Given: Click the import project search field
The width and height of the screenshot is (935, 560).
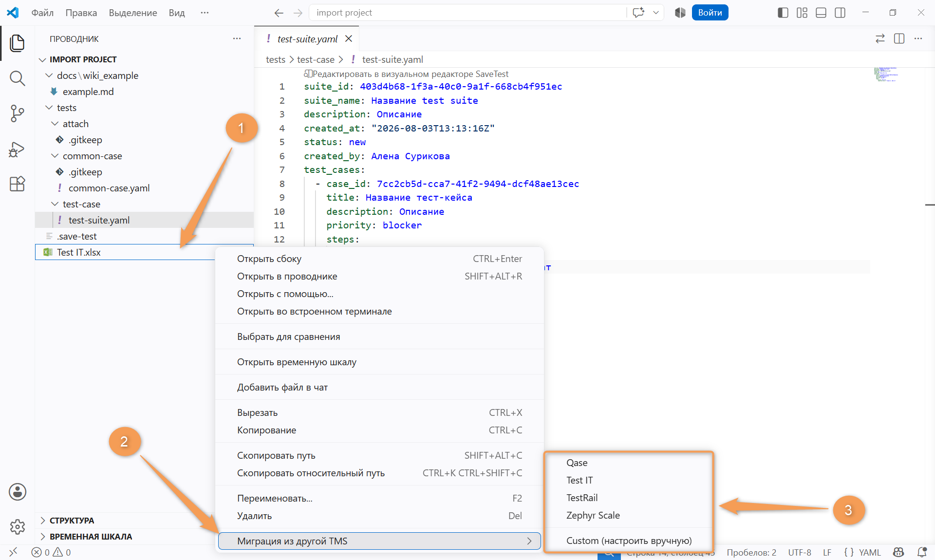Looking at the screenshot, I should [467, 13].
